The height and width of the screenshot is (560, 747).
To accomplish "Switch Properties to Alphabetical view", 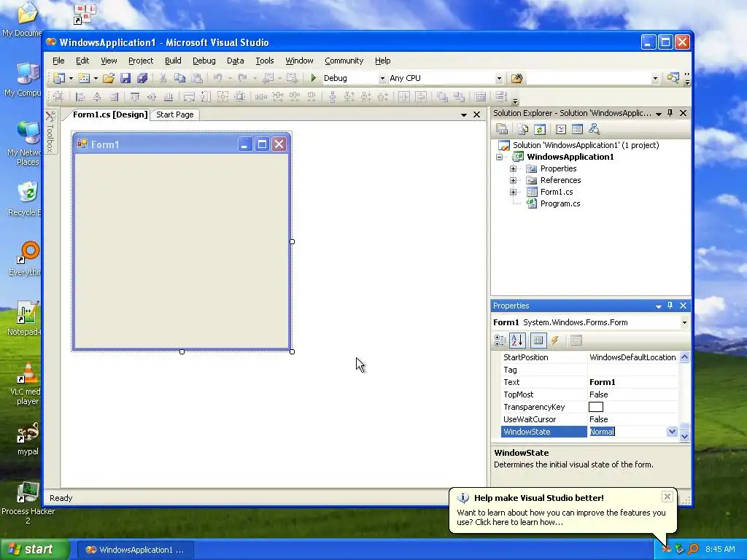I will click(x=517, y=341).
